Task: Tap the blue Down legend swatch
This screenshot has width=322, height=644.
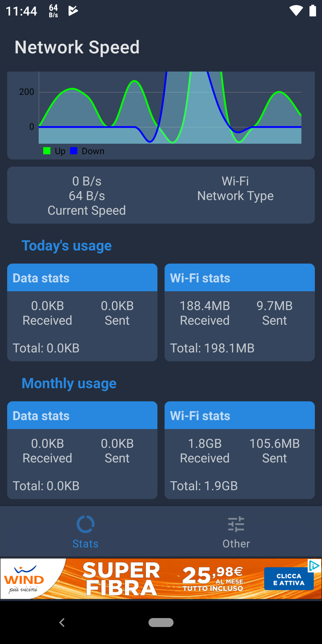Action: tap(74, 151)
